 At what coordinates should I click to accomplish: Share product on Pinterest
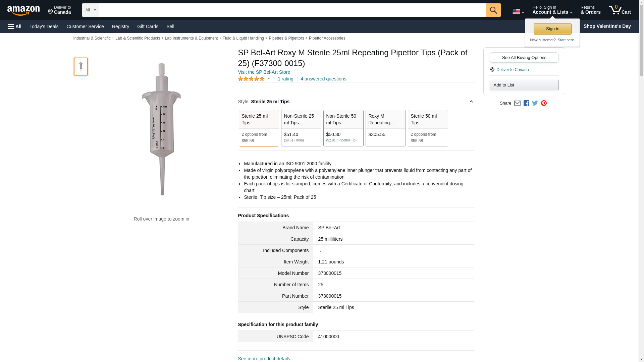[544, 103]
